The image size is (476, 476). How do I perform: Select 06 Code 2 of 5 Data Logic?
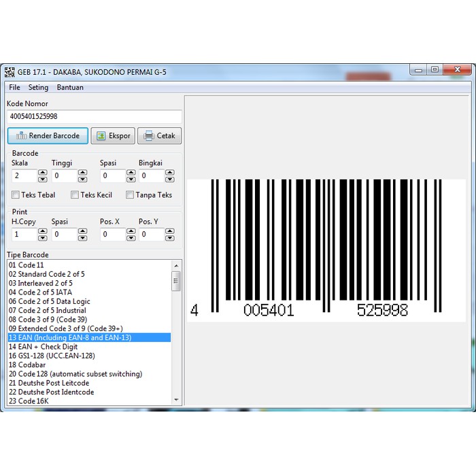89,301
